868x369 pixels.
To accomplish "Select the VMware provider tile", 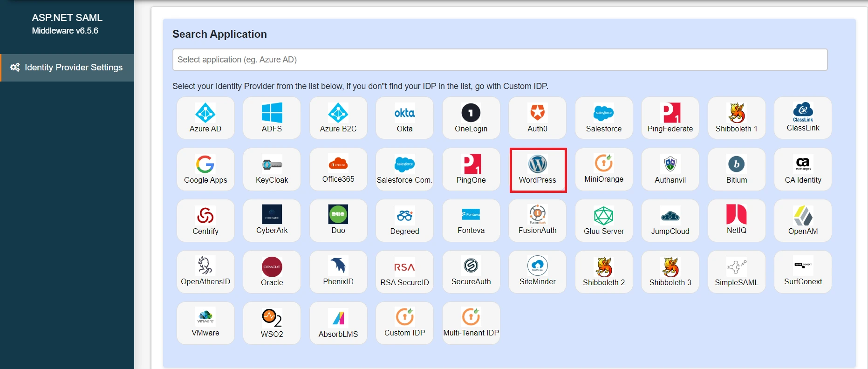I will point(205,323).
